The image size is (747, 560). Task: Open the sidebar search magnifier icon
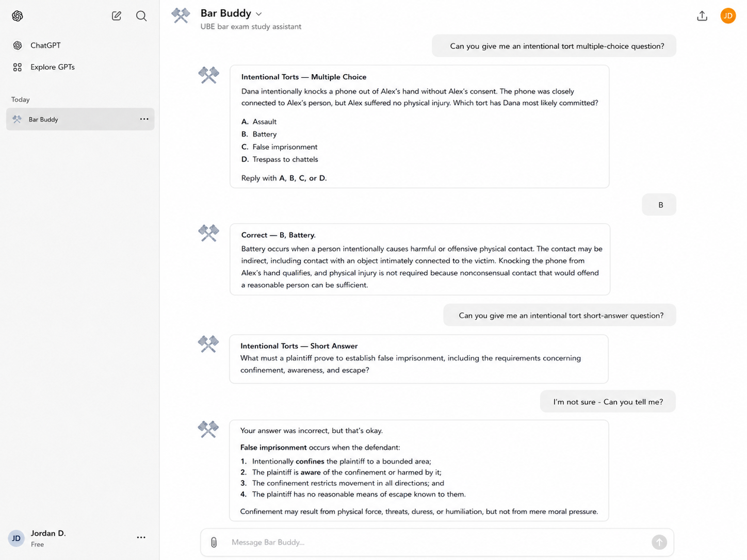(141, 16)
